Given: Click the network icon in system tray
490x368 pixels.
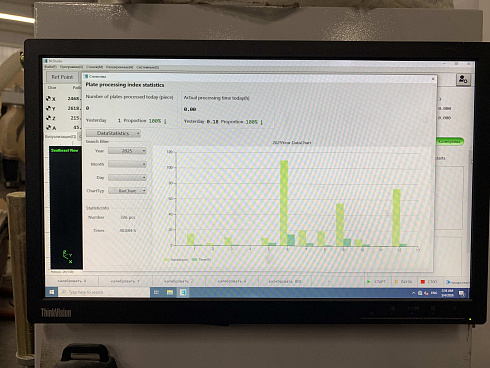Looking at the screenshot, I should pyautogui.click(x=420, y=293).
